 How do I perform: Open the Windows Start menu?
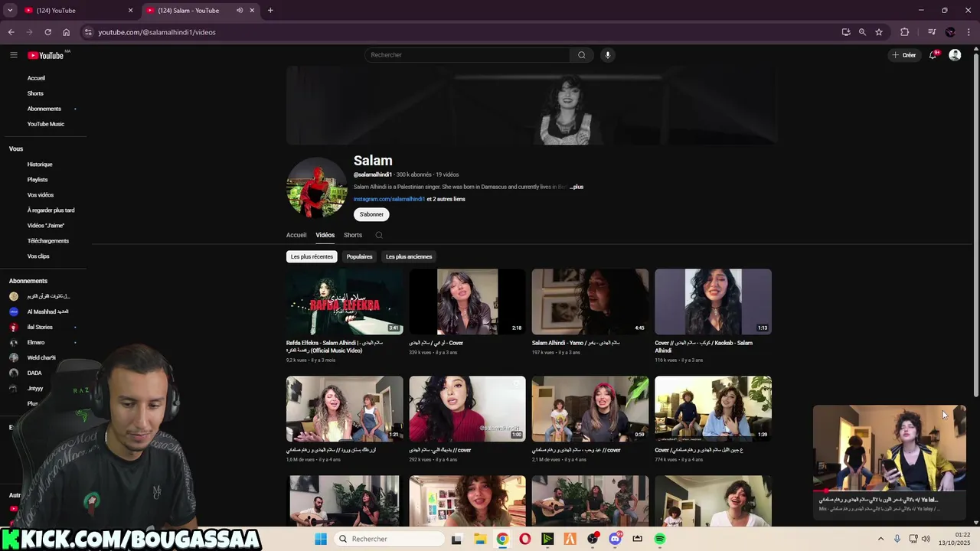tap(321, 539)
